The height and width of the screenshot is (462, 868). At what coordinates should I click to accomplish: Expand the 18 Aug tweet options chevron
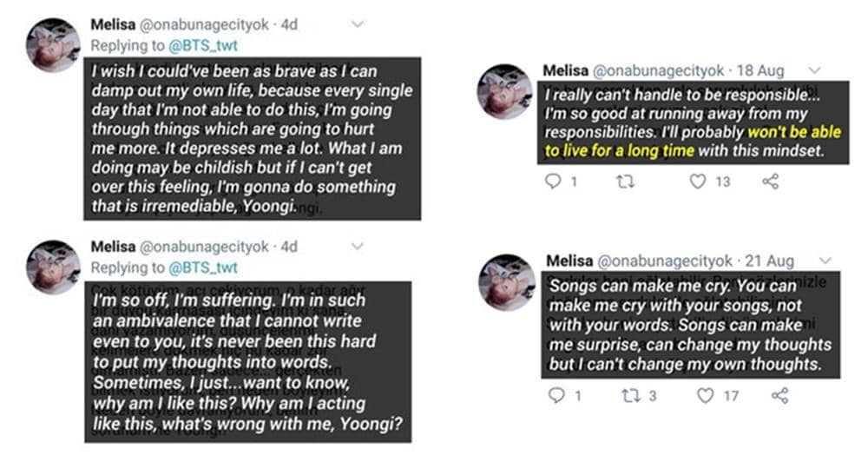pyautogui.click(x=813, y=69)
